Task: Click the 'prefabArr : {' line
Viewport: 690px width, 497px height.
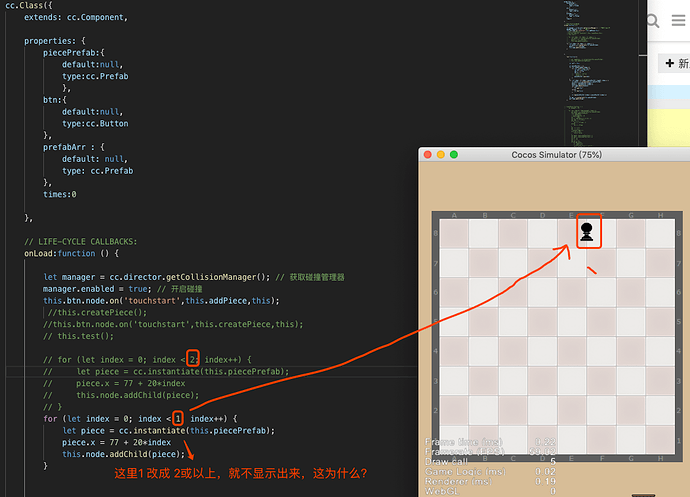Action: pos(73,147)
